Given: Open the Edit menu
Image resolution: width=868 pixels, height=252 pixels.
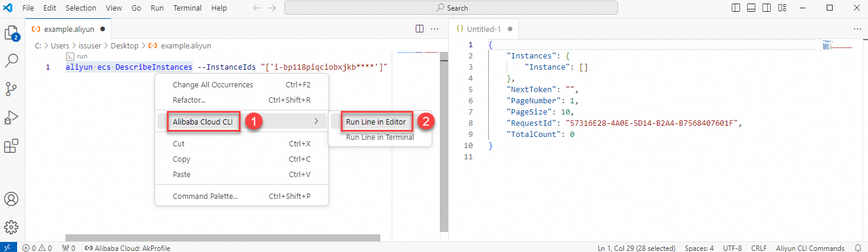Looking at the screenshot, I should pyautogui.click(x=50, y=8).
